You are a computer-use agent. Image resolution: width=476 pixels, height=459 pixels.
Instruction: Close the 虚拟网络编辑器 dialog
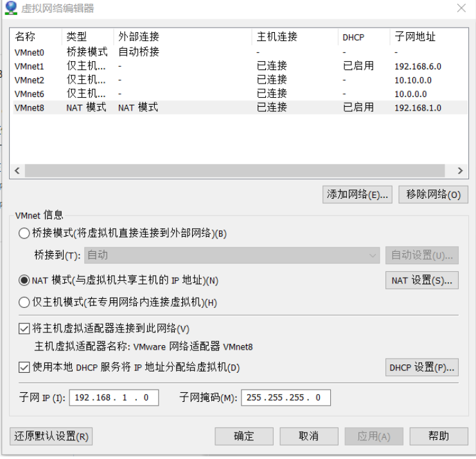461,8
